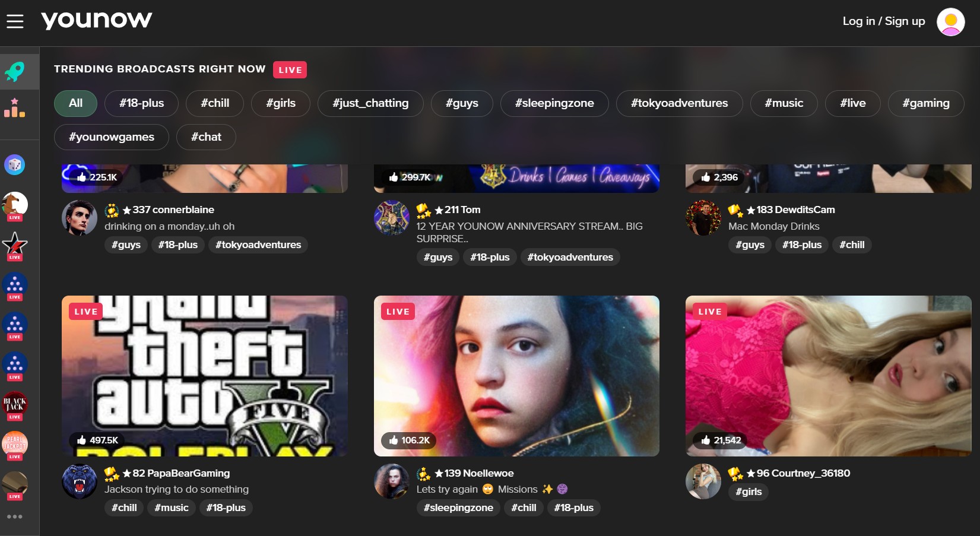980x536 pixels.
Task: Open the Grand Theft Auto V broadcast thumbnail
Action: [x=205, y=376]
